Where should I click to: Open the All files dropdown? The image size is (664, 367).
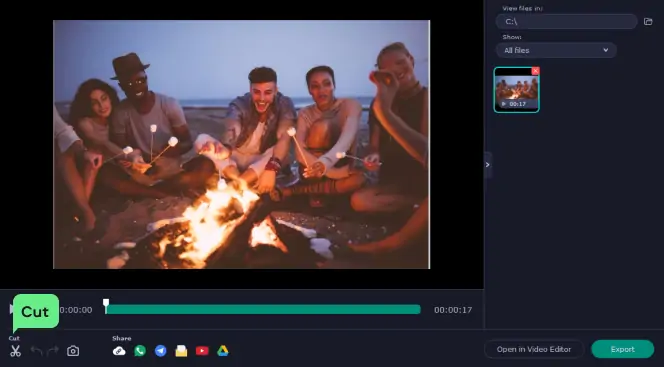click(x=556, y=50)
